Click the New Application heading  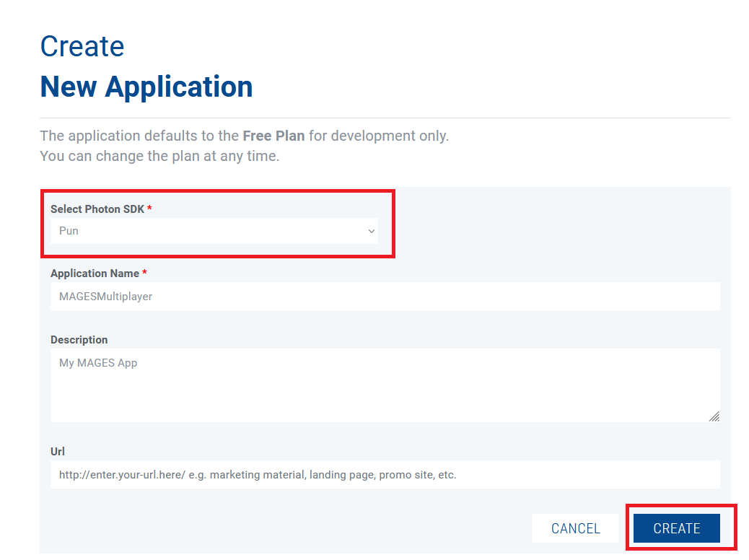pyautogui.click(x=146, y=87)
